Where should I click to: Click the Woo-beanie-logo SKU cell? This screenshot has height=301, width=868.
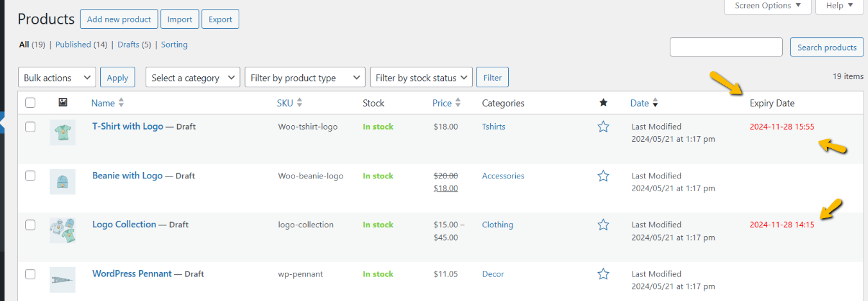[311, 176]
